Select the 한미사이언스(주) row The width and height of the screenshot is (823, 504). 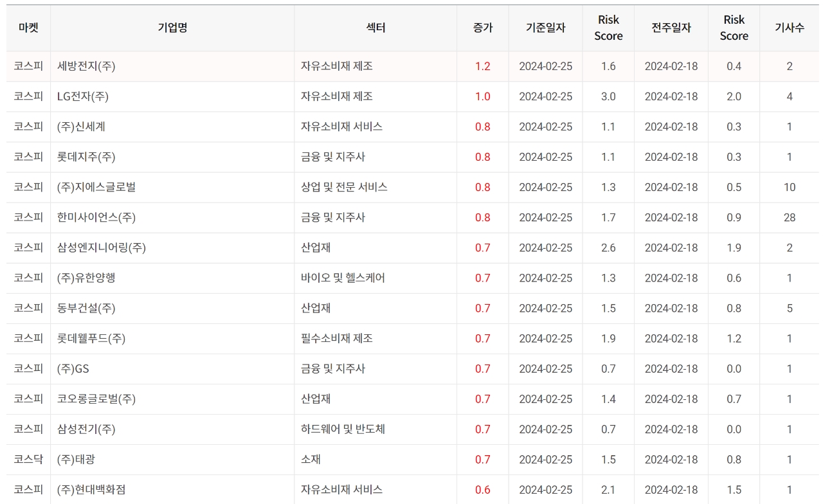coord(96,217)
